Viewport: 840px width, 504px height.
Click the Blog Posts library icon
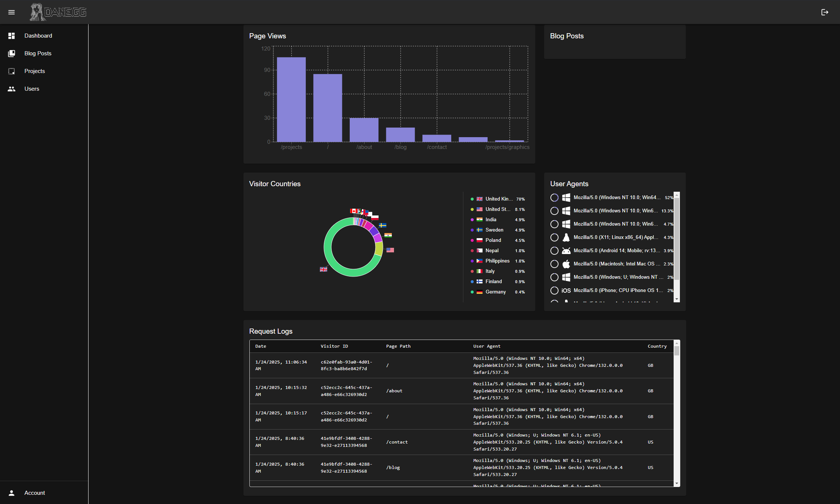point(11,53)
